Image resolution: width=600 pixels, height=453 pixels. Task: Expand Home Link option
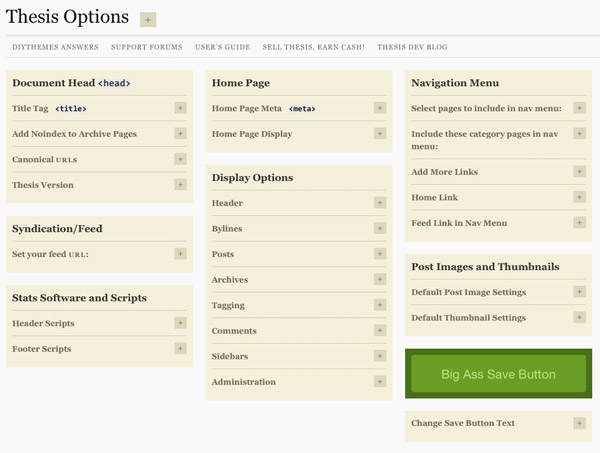pos(579,197)
